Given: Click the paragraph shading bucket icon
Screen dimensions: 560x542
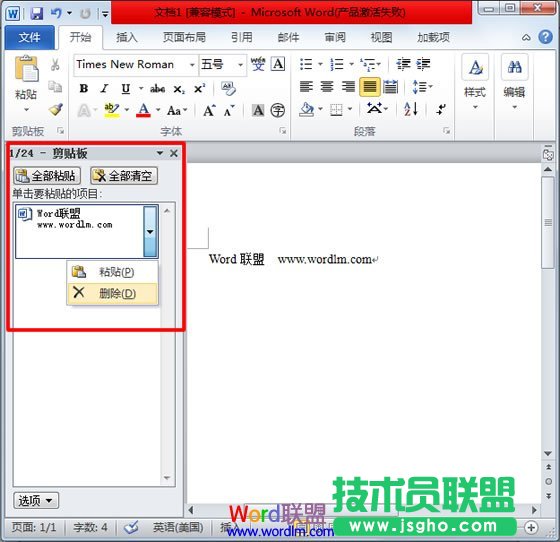Looking at the screenshot, I should [x=307, y=109].
